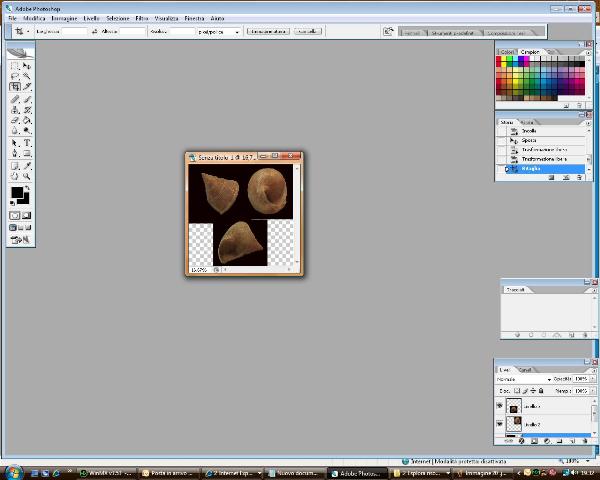Reset default foreground and background colors

point(12,203)
